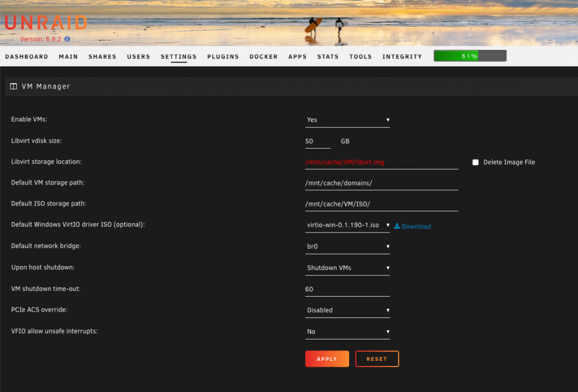Toggle the Delete Image File checkbox
This screenshot has width=578, height=392.
coord(476,162)
